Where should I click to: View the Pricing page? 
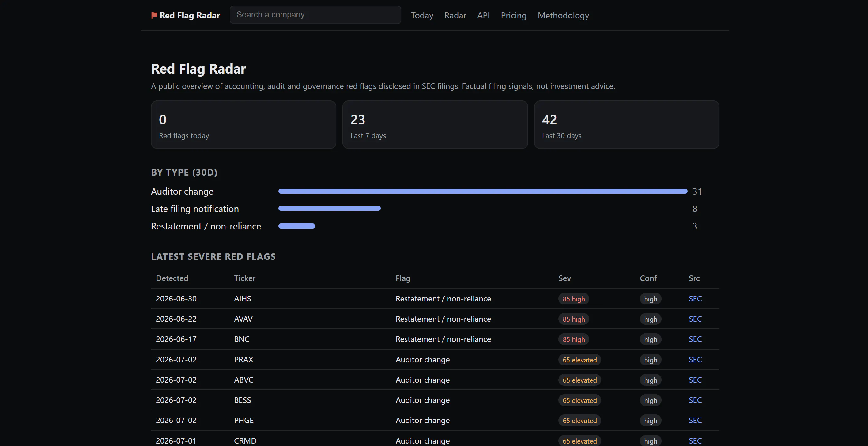point(514,16)
